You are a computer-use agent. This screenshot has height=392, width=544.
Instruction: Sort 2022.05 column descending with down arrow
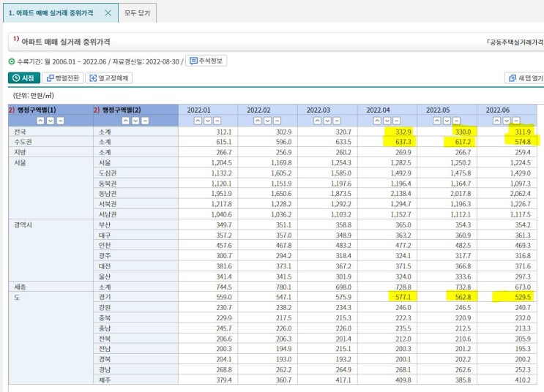tap(447, 121)
